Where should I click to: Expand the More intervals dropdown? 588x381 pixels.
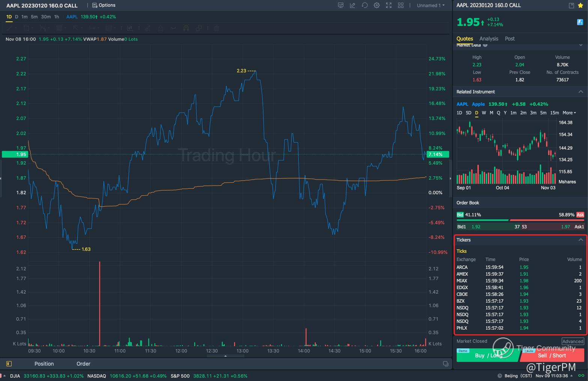coord(569,113)
